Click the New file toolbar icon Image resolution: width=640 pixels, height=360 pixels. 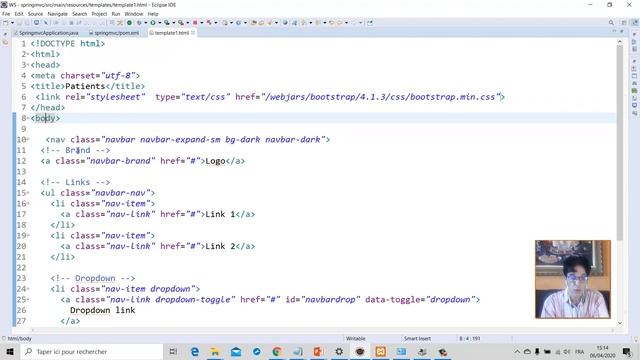tap(6, 23)
